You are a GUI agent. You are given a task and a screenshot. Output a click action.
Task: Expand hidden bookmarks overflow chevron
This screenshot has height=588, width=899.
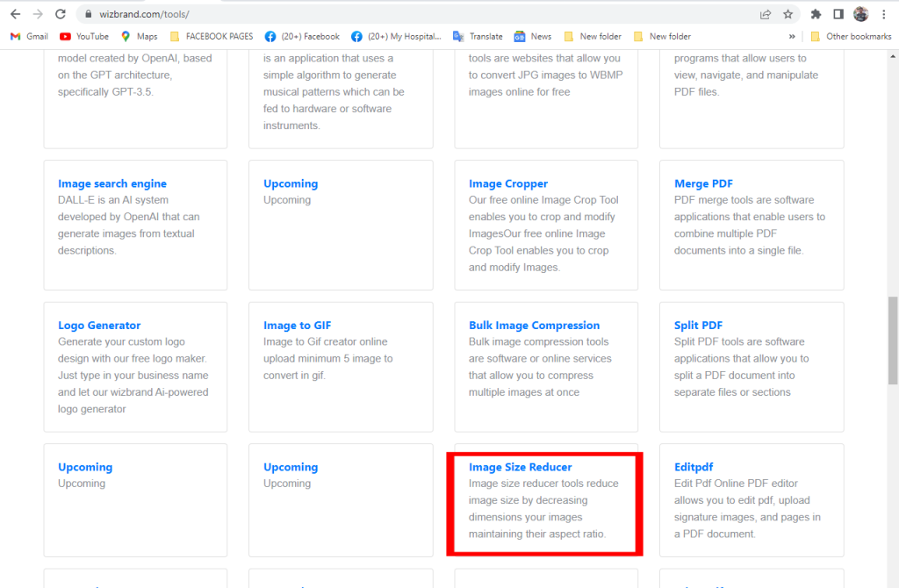(x=792, y=37)
